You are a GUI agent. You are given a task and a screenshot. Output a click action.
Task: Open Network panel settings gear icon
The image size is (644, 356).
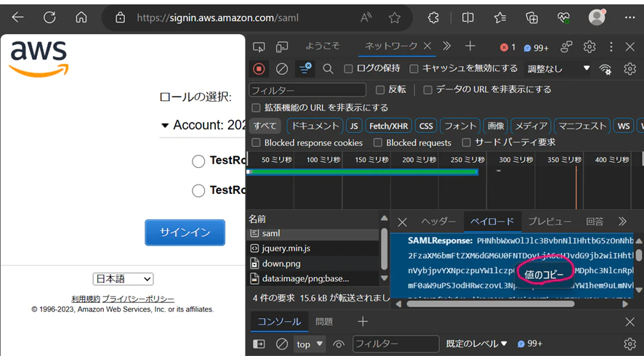point(629,69)
